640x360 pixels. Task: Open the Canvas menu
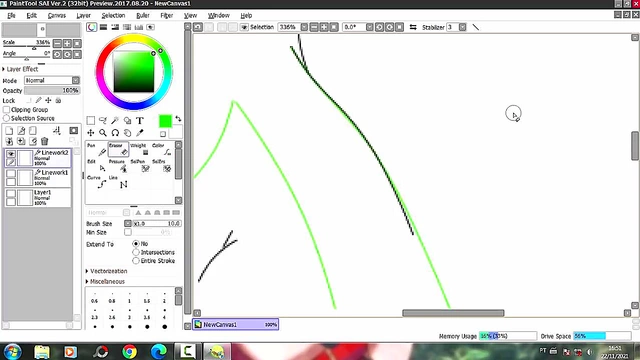(x=56, y=16)
